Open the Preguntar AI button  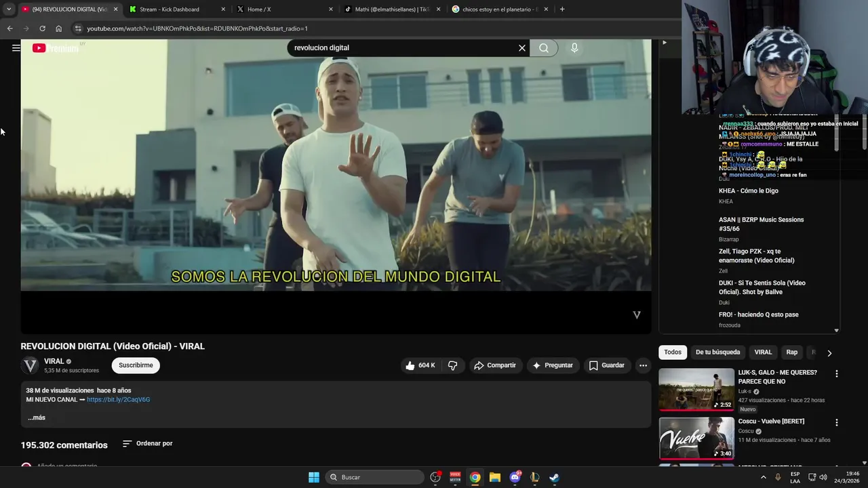[553, 365]
